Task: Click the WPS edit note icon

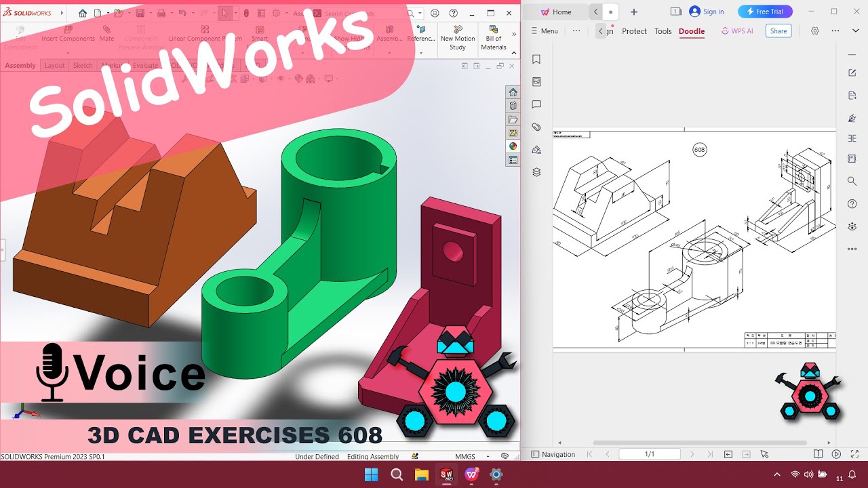Action: pos(852,73)
